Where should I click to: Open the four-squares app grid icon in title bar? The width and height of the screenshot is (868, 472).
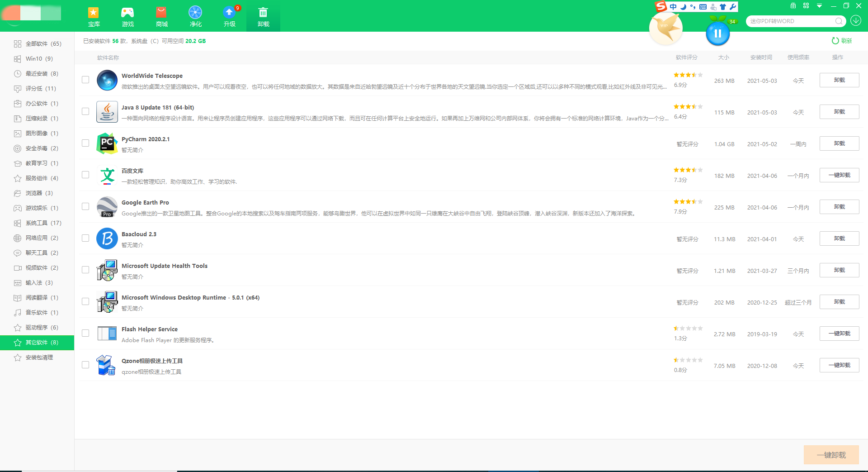806,6
